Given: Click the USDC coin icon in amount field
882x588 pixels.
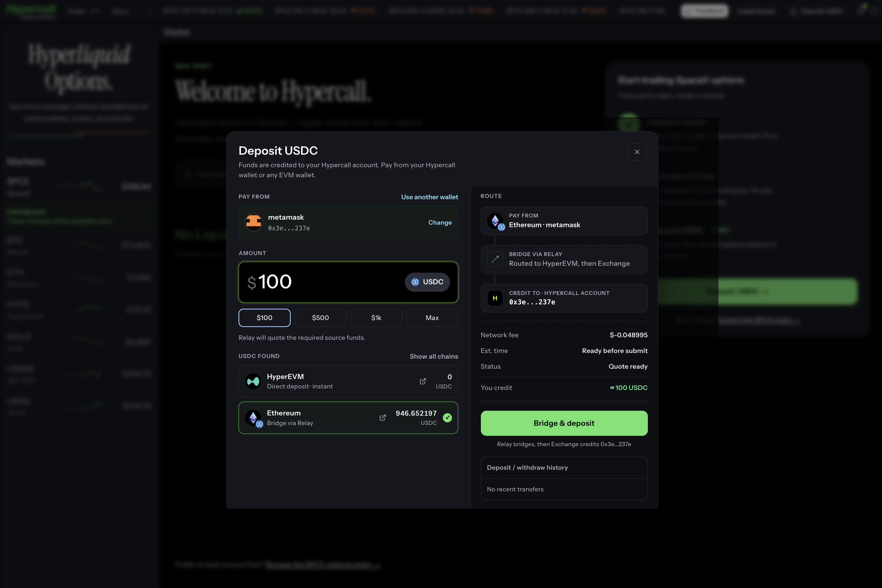Looking at the screenshot, I should (x=415, y=282).
